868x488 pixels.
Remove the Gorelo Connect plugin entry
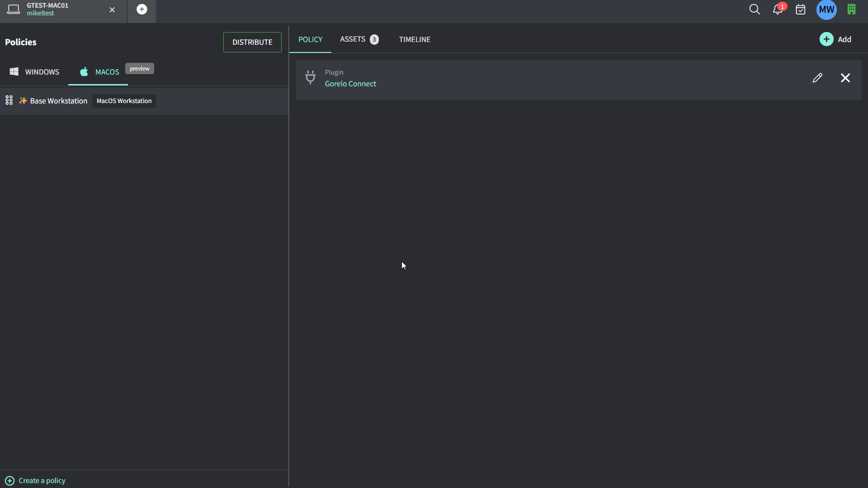point(845,78)
